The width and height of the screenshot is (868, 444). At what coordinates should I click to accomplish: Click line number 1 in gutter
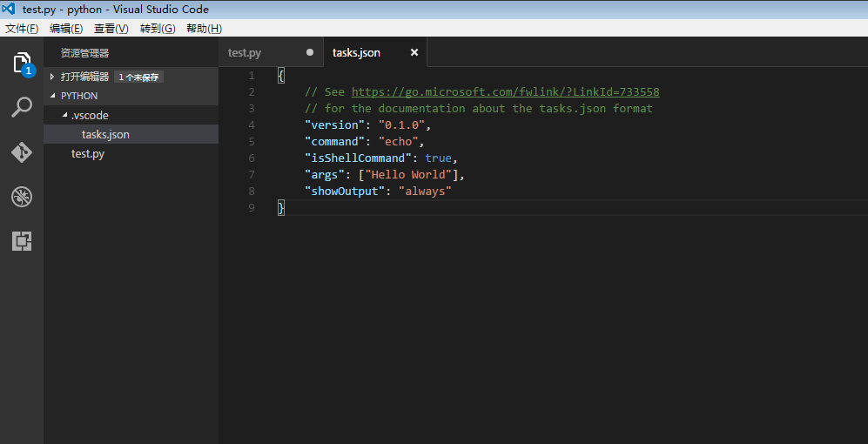click(x=252, y=75)
